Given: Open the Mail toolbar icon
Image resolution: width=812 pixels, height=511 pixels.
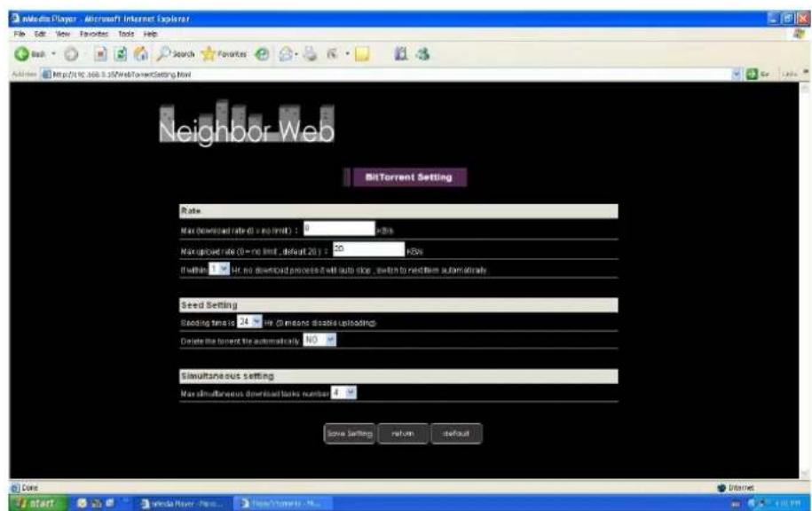Looking at the screenshot, I should click(286, 54).
